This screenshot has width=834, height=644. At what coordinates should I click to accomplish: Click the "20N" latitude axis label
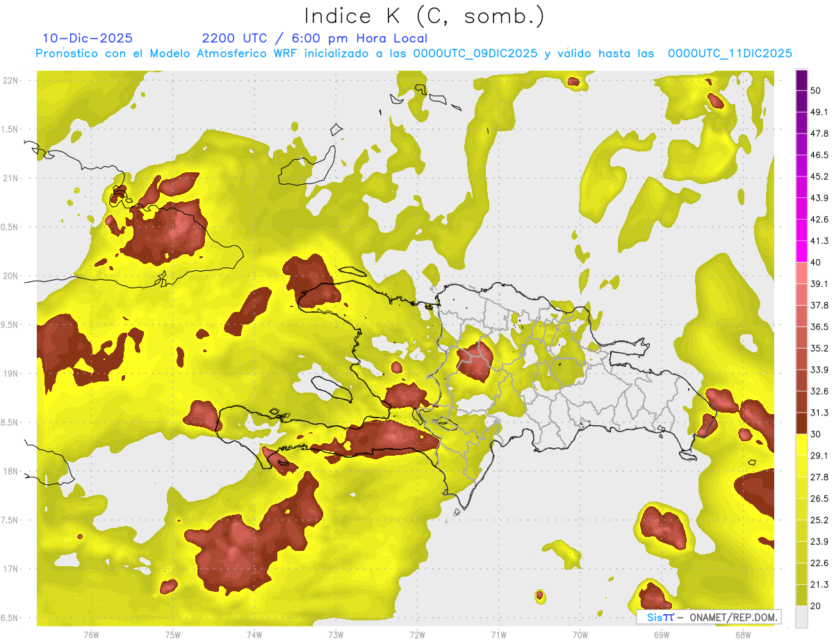[x=10, y=276]
